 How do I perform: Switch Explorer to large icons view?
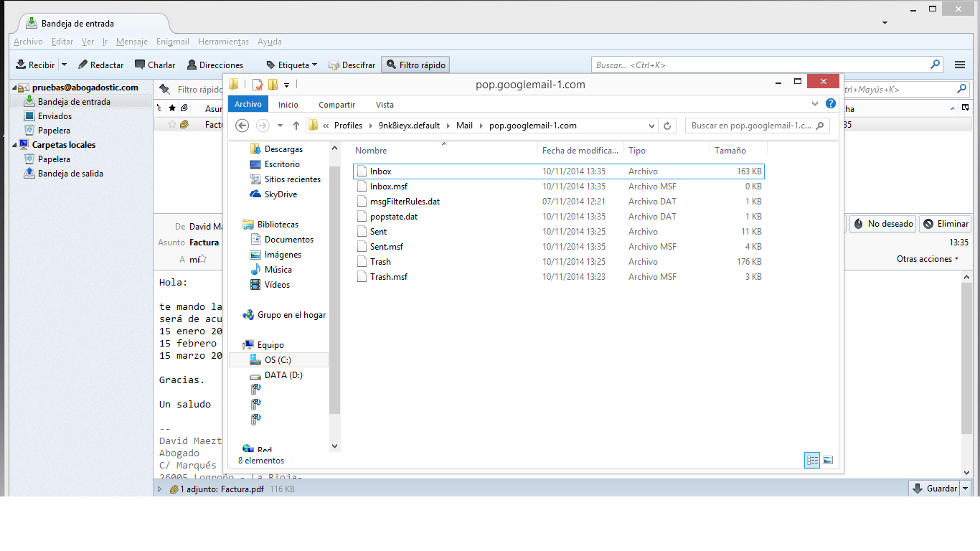tap(828, 460)
